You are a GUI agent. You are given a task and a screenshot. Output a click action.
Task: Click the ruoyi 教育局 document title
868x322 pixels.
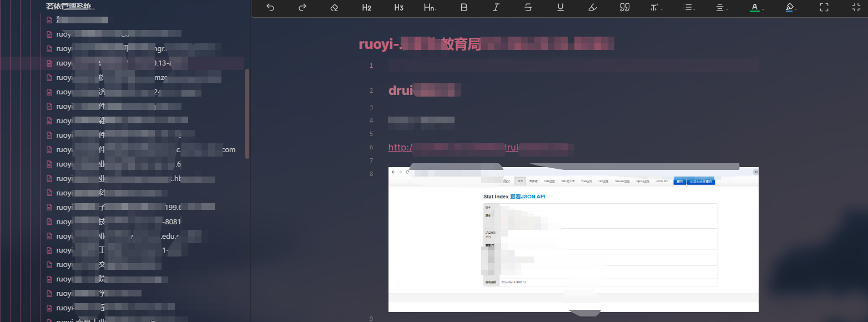486,44
